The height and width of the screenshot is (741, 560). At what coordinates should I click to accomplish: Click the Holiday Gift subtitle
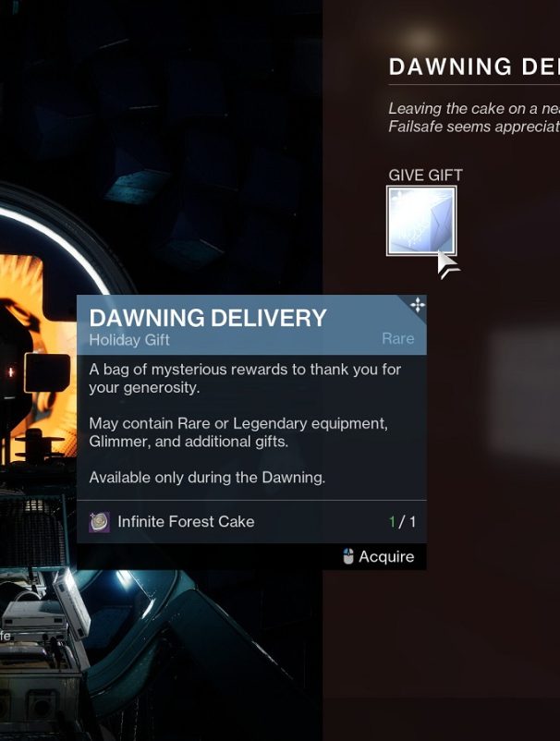coord(129,340)
